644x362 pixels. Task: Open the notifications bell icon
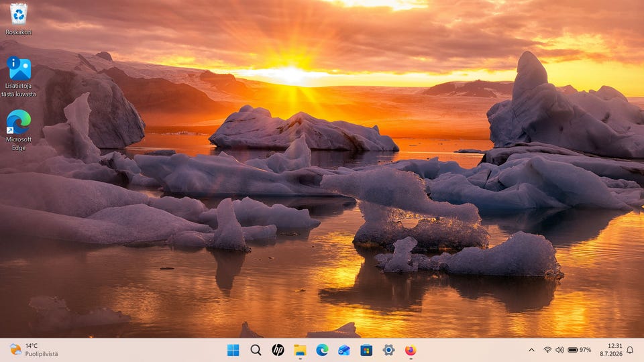pyautogui.click(x=630, y=350)
